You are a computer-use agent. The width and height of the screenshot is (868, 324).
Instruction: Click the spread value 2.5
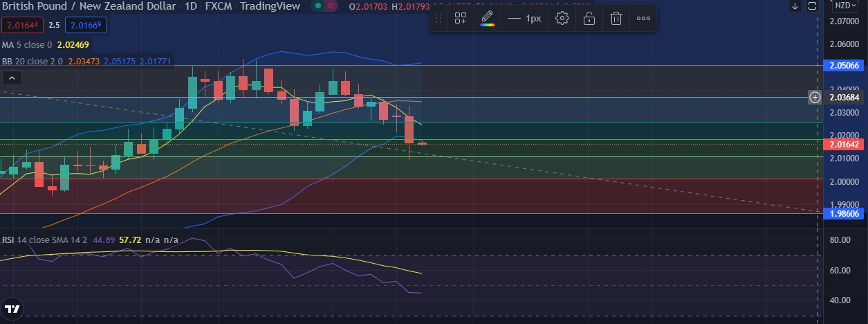coord(53,26)
